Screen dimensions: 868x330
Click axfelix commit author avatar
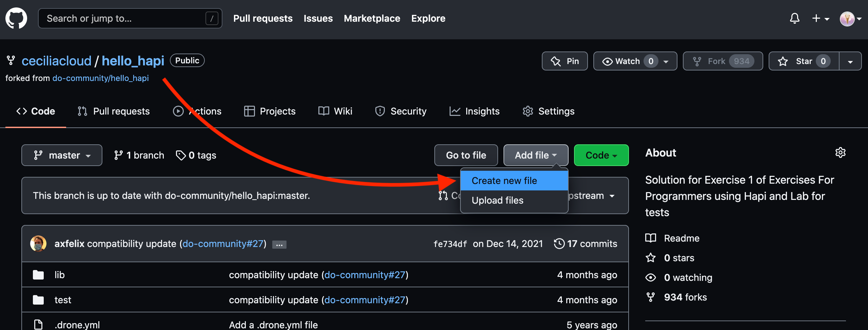tap(38, 244)
